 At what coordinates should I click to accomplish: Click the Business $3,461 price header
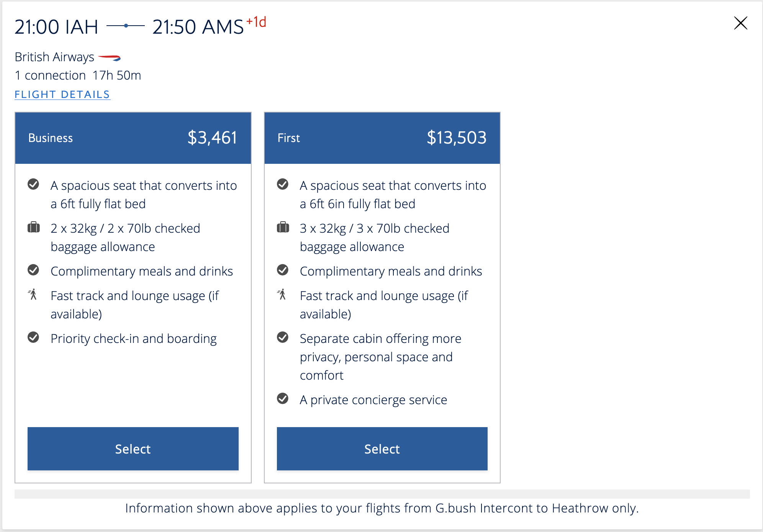point(133,138)
